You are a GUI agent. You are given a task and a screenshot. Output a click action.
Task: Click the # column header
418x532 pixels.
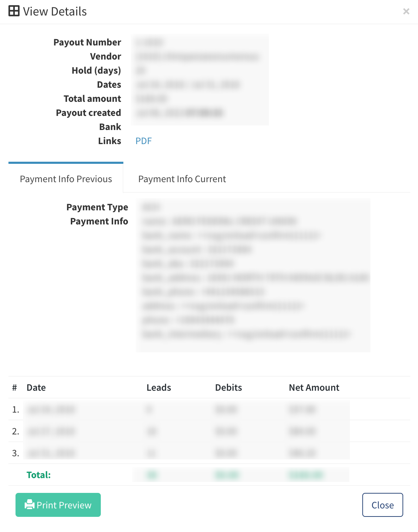[x=14, y=388]
